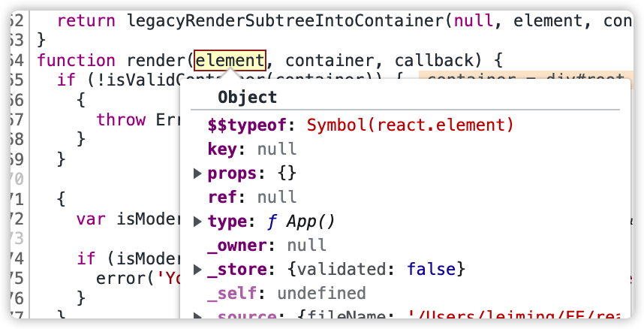Click the _owner: null row

tap(266, 246)
